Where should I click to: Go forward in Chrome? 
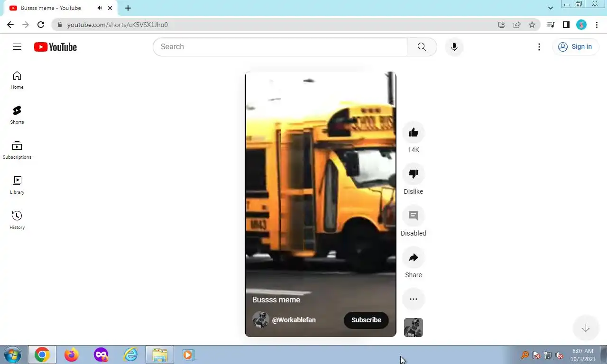pos(26,25)
